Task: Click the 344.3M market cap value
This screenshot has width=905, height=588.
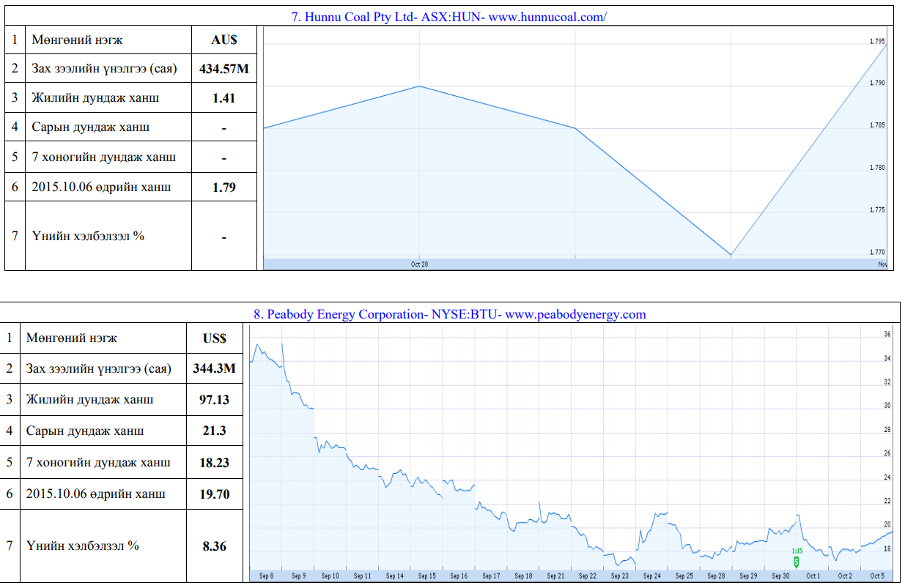Action: (x=214, y=368)
